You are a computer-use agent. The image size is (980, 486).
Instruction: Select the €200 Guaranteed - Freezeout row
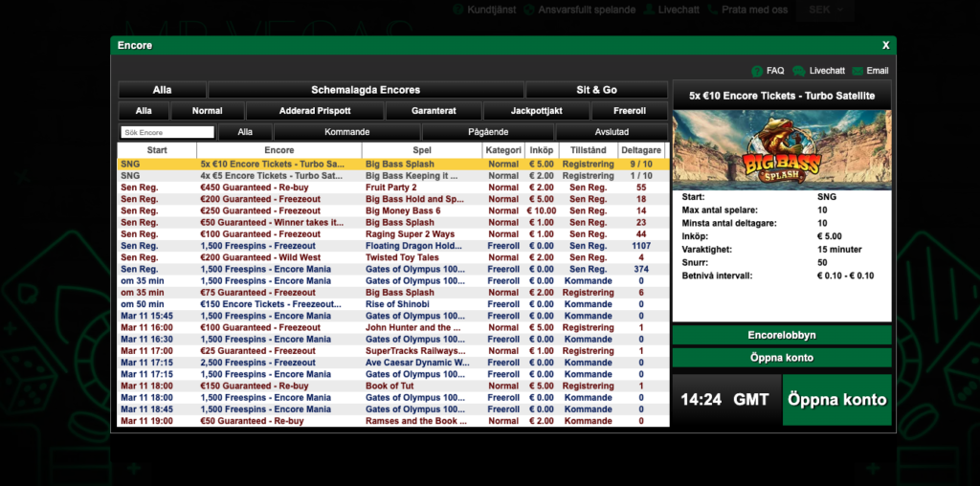point(393,199)
